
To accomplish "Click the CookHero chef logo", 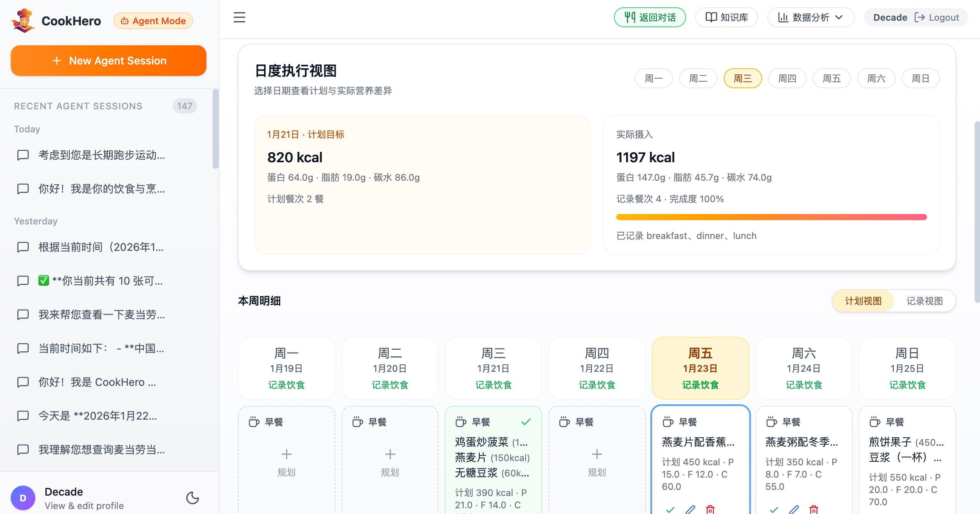I will pyautogui.click(x=24, y=21).
